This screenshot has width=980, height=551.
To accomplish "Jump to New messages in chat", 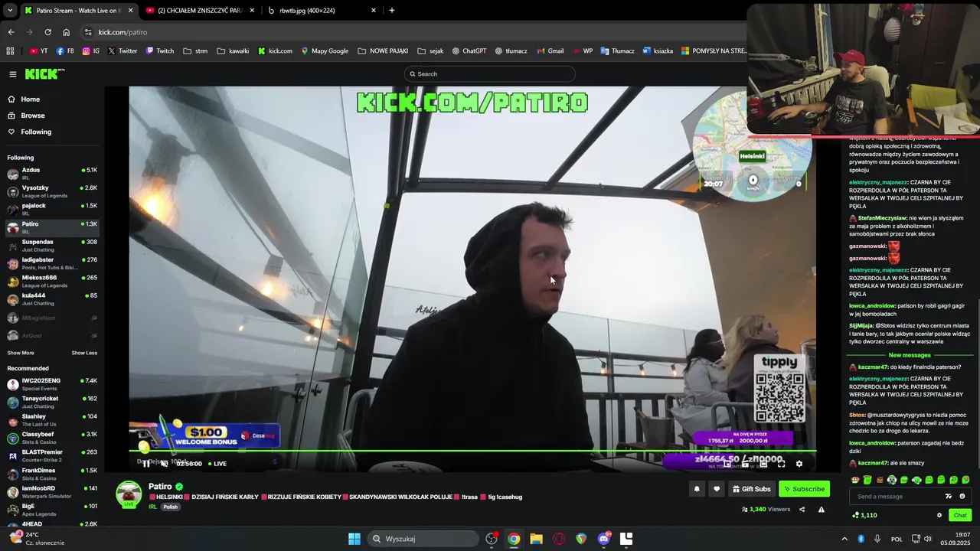I will (910, 355).
